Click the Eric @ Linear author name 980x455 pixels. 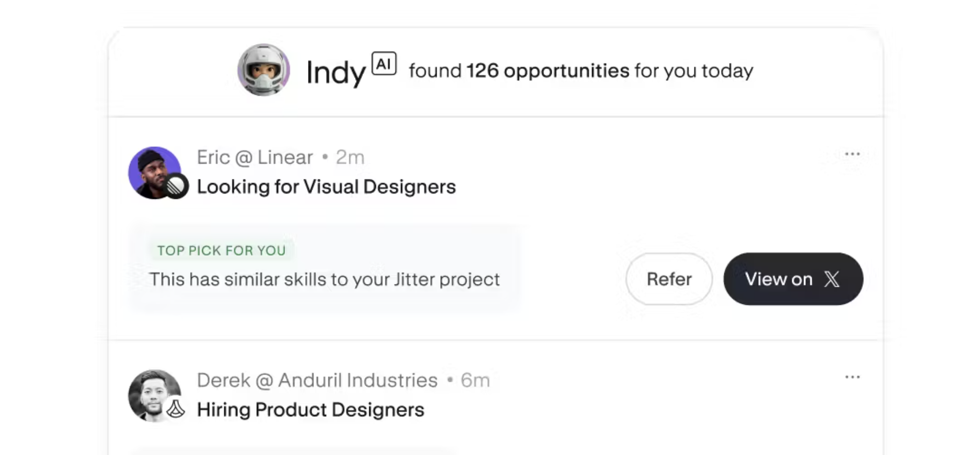point(255,157)
